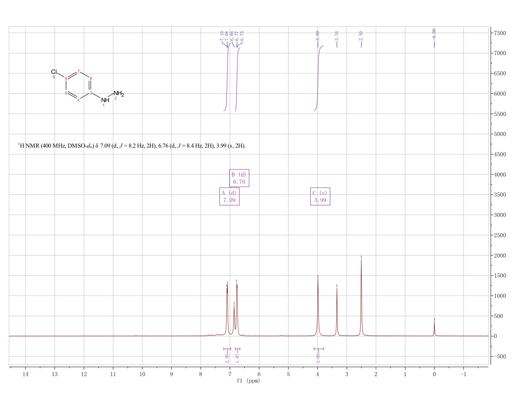Click the 14 tick label on ppm axis
Viewport: 532px width, 411px height.
[x=25, y=374]
